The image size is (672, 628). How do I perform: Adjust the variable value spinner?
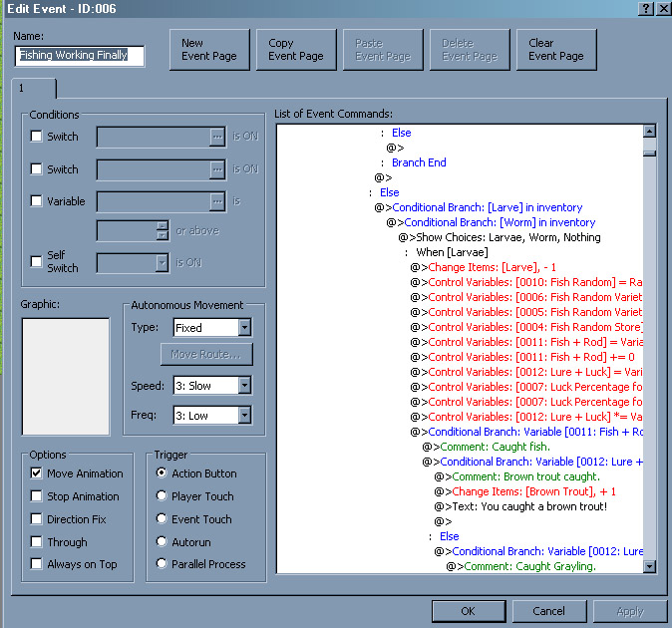[162, 231]
